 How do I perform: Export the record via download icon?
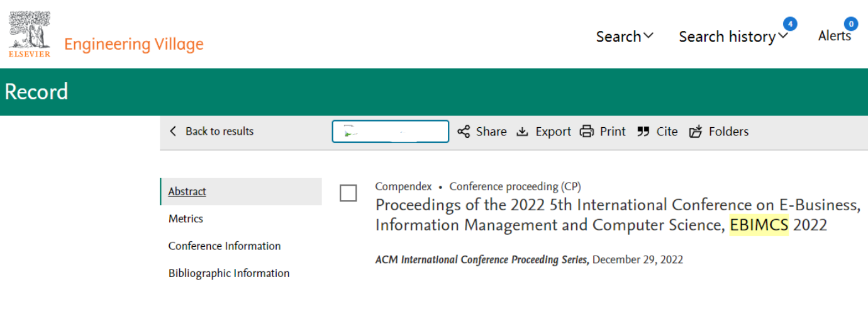(543, 132)
